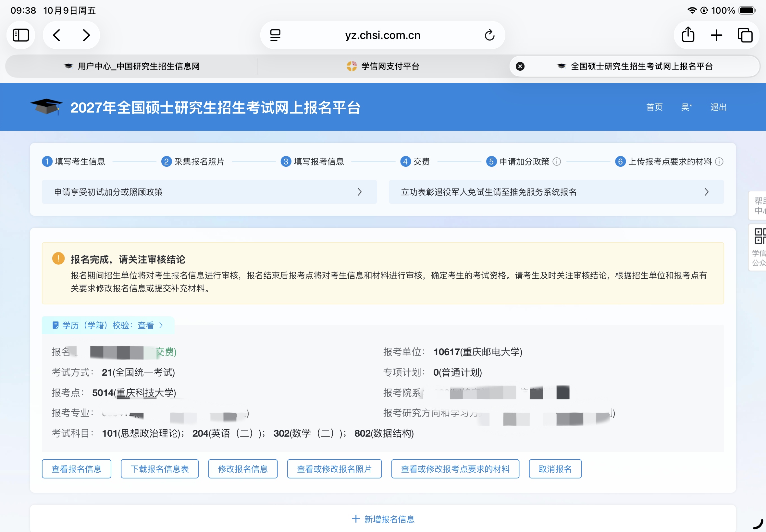Add a new browser tab
The height and width of the screenshot is (532, 766).
(716, 35)
